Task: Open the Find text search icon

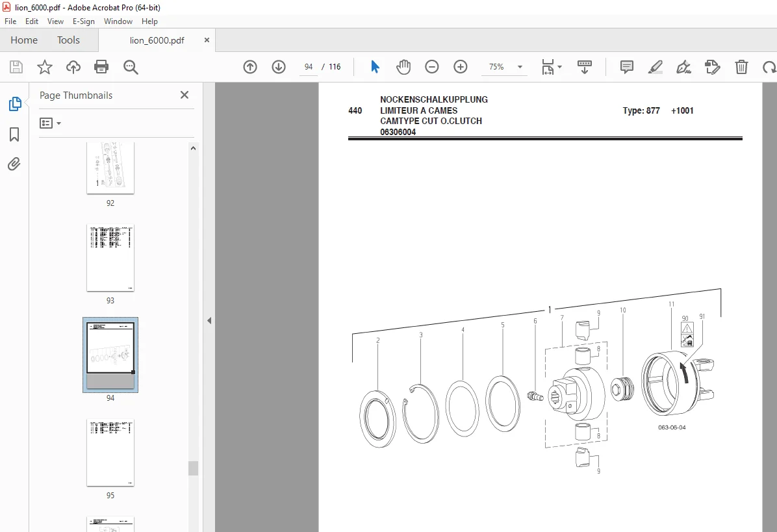Action: tap(131, 67)
